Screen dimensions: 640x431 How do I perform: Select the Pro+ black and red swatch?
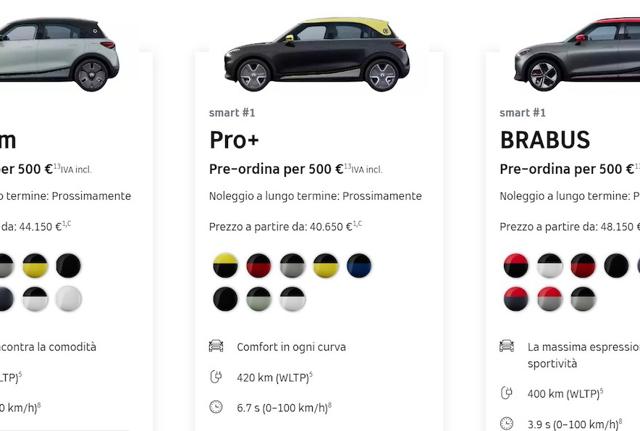tap(259, 265)
